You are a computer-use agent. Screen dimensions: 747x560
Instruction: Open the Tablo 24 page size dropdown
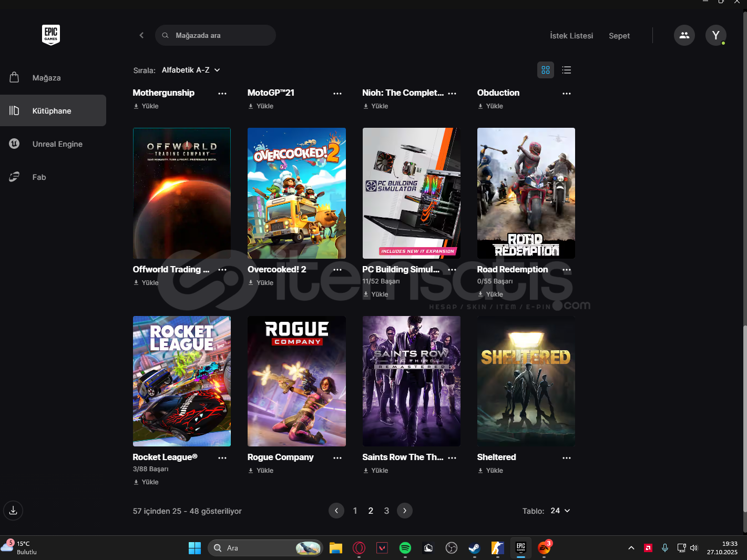560,511
